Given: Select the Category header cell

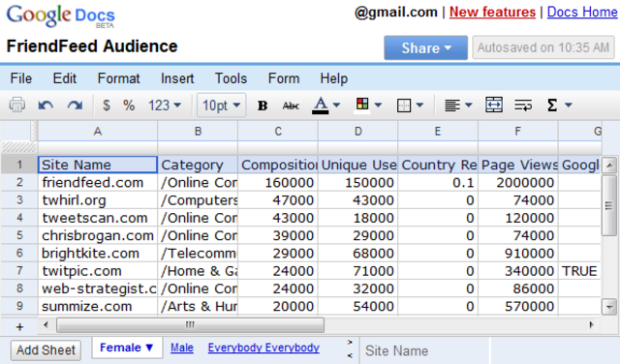Looking at the screenshot, I should (x=198, y=165).
